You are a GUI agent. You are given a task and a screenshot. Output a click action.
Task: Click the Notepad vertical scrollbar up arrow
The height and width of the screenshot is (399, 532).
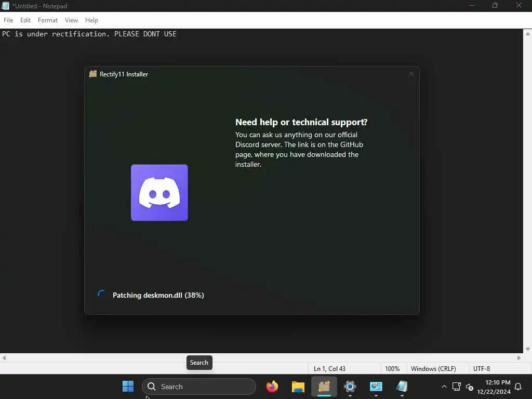[528, 34]
